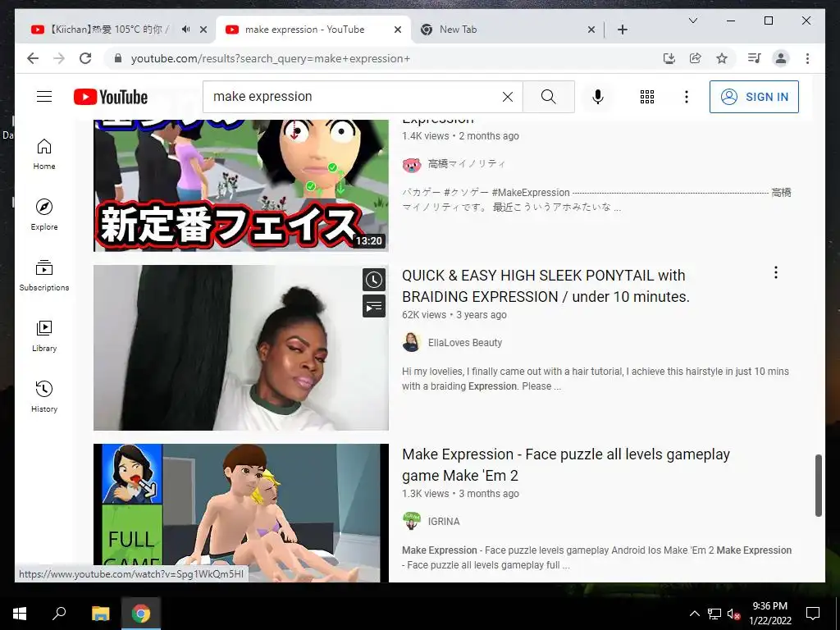Open the Chrome tab search chevron
Image resolution: width=840 pixels, height=630 pixels.
point(692,21)
